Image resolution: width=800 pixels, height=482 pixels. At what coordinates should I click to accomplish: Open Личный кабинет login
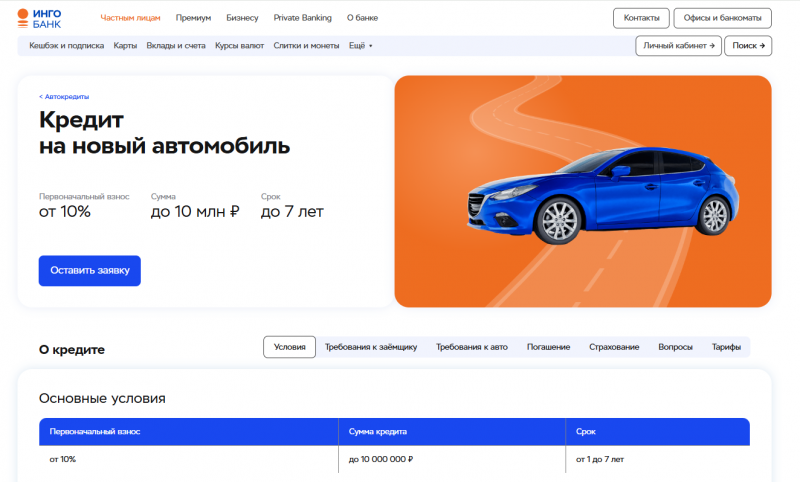tap(678, 46)
